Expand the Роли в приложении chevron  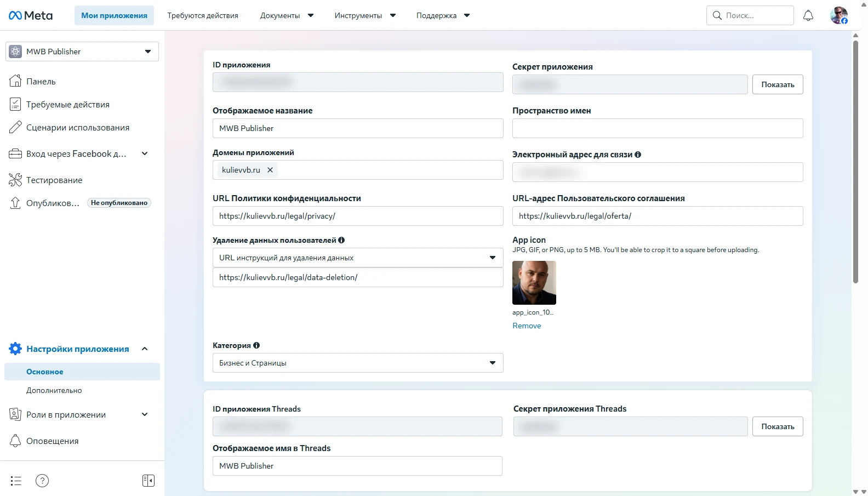tap(145, 414)
